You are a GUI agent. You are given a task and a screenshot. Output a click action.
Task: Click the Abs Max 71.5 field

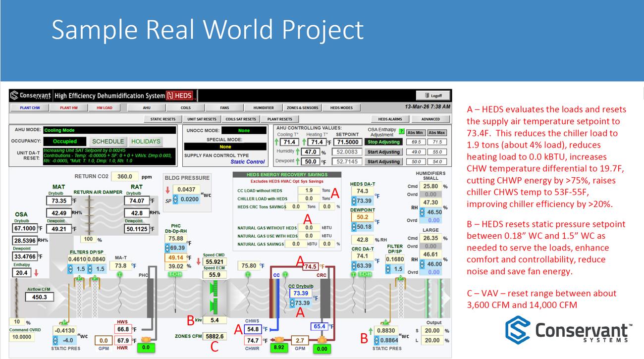437,142
